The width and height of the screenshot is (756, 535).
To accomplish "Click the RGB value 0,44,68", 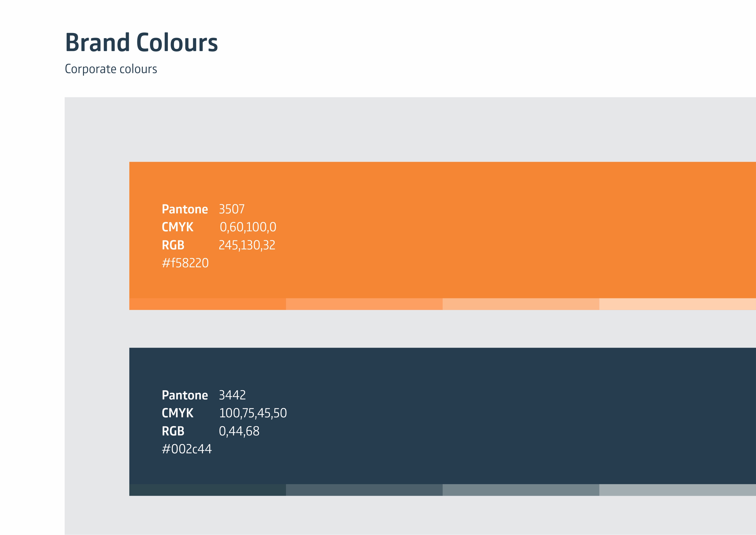I will click(x=239, y=431).
